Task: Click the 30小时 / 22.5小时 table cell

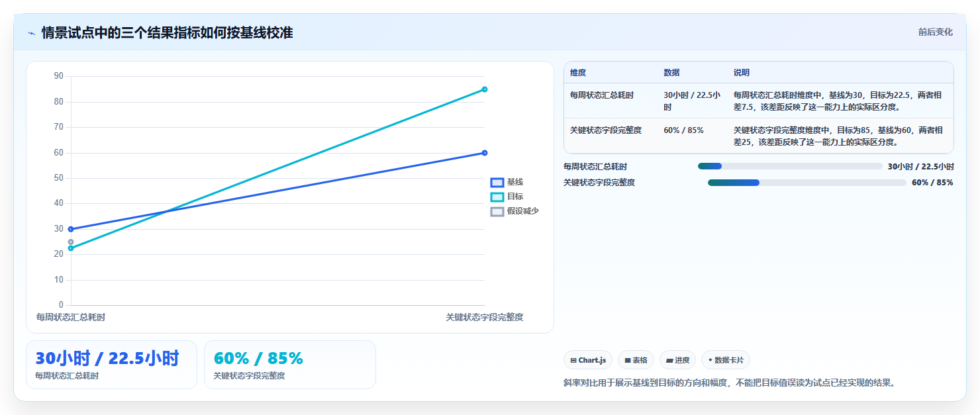Action: tap(692, 101)
